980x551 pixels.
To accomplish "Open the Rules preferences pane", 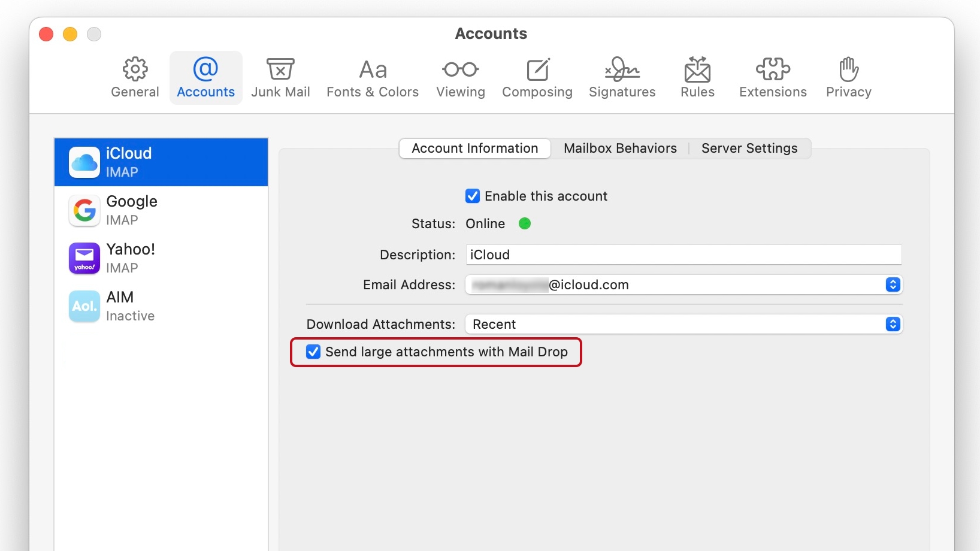I will [697, 77].
